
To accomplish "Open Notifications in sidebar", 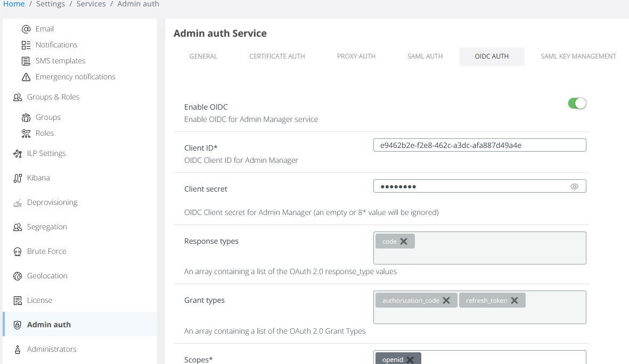I will point(56,45).
